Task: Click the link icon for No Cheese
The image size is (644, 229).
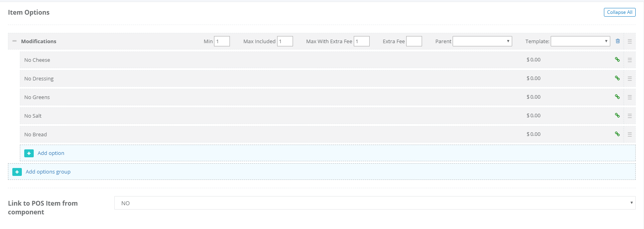Action: (x=617, y=59)
